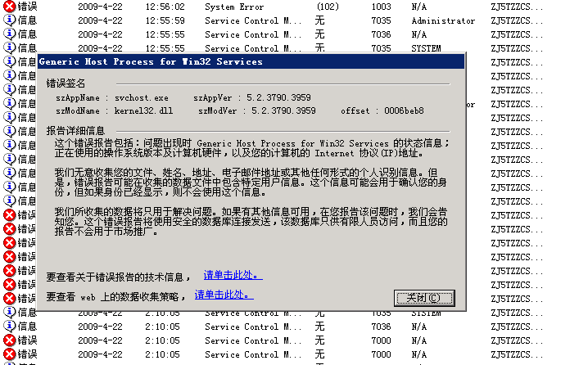Select the offset value 0006beb8
The width and height of the screenshot is (588, 365).
pyautogui.click(x=404, y=111)
